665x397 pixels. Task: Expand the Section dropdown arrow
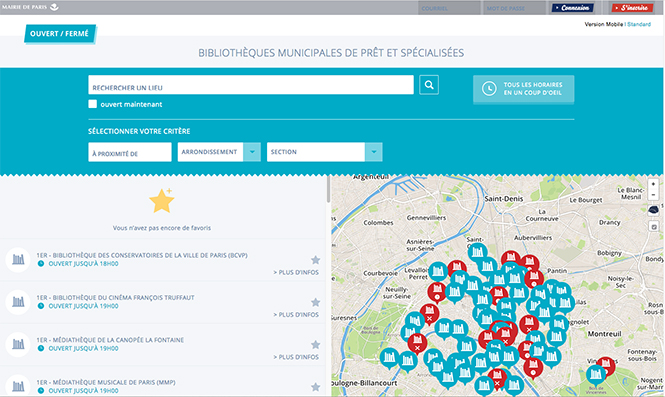374,152
